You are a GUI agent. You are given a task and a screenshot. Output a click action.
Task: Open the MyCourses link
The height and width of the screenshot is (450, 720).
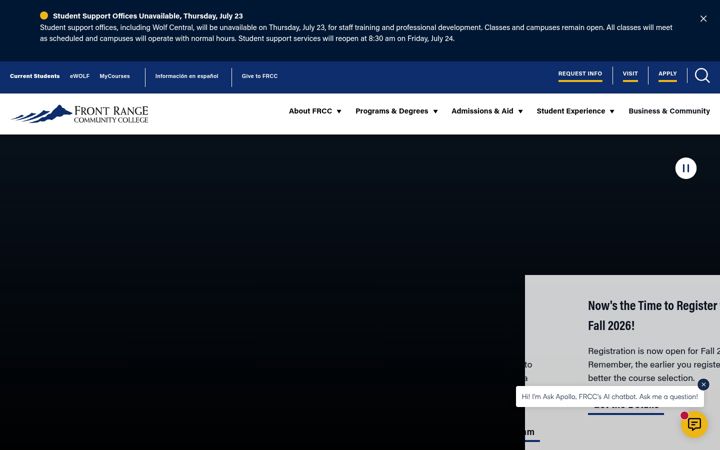pyautogui.click(x=115, y=76)
